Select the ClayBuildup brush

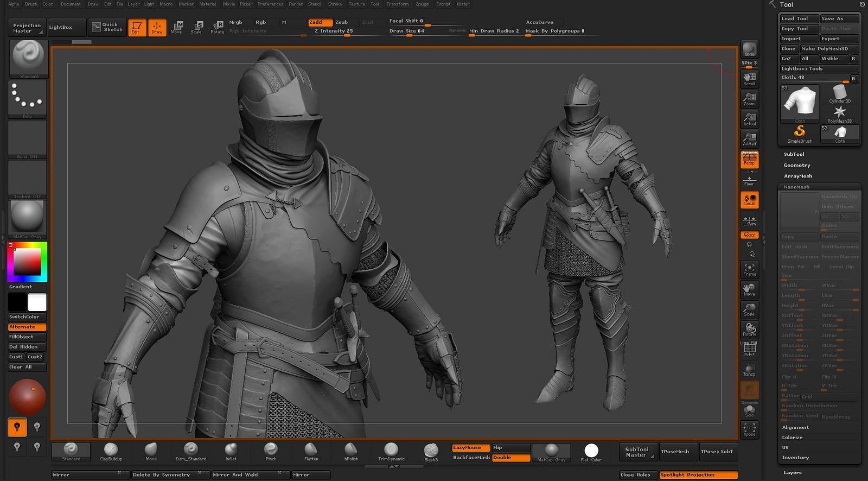coord(111,451)
